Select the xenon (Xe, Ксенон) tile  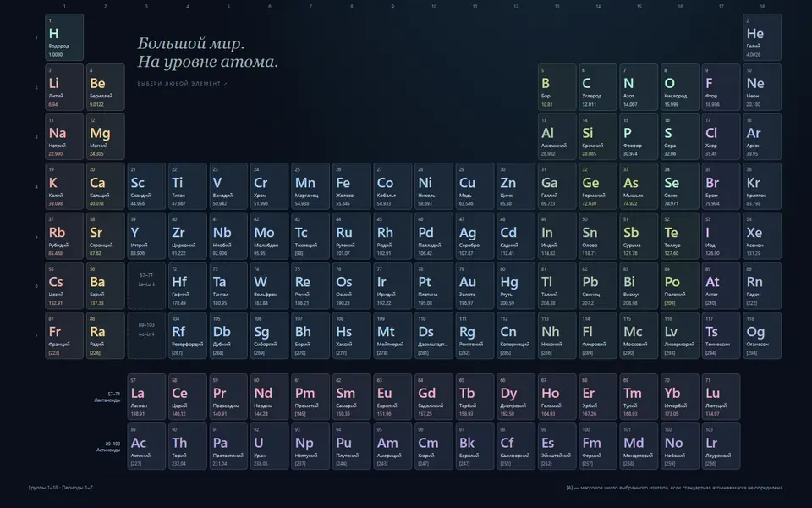[x=762, y=236]
